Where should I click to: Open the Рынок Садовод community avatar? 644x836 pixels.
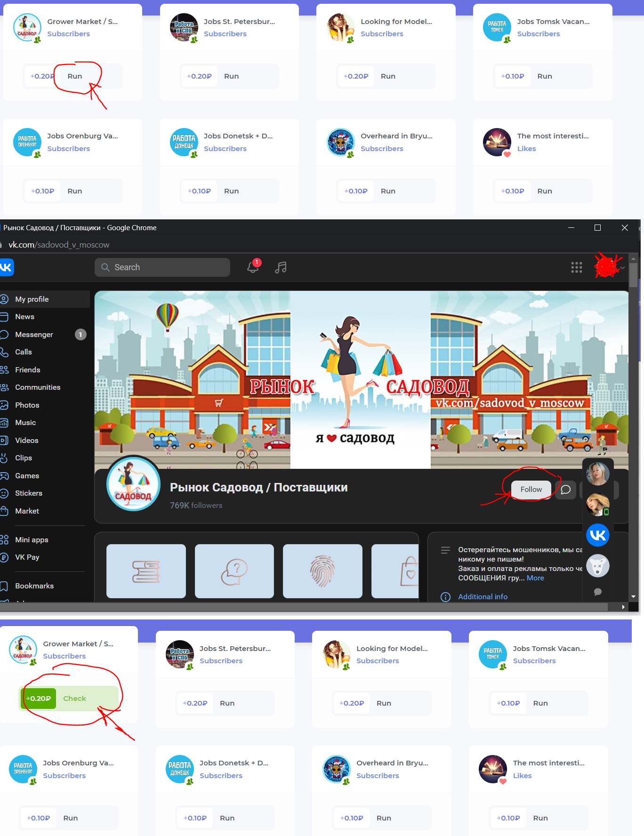134,483
